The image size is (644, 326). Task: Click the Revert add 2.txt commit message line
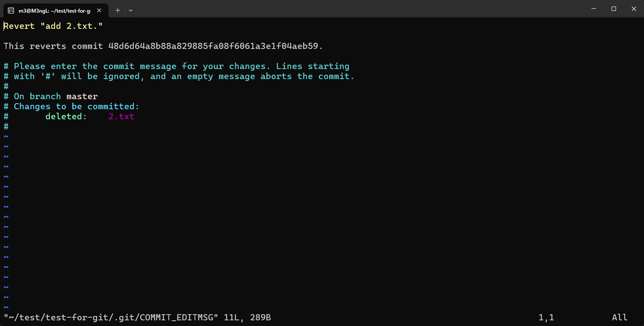tap(52, 26)
